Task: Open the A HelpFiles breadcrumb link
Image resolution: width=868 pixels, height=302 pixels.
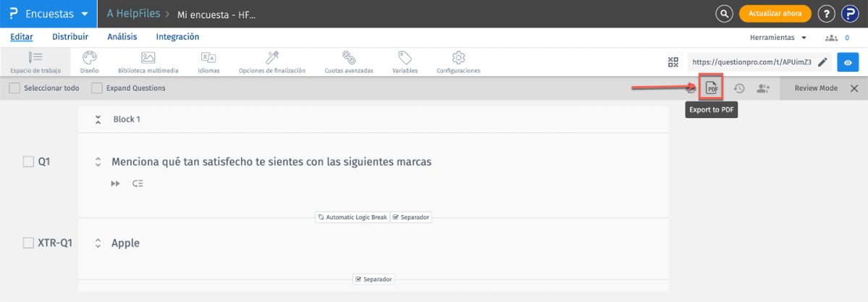Action: click(x=133, y=14)
